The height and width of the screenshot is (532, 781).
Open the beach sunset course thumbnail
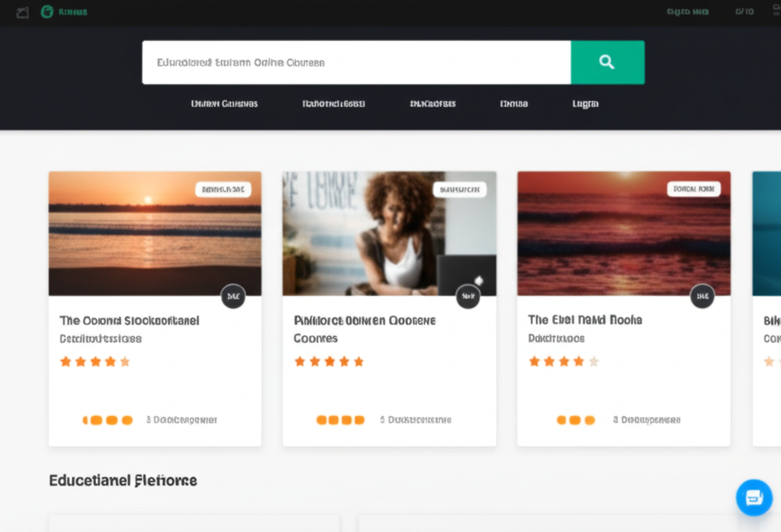click(x=155, y=233)
